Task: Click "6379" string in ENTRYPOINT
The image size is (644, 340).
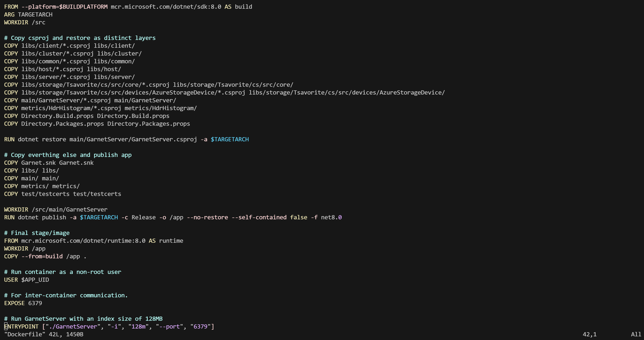Action: pos(201,326)
